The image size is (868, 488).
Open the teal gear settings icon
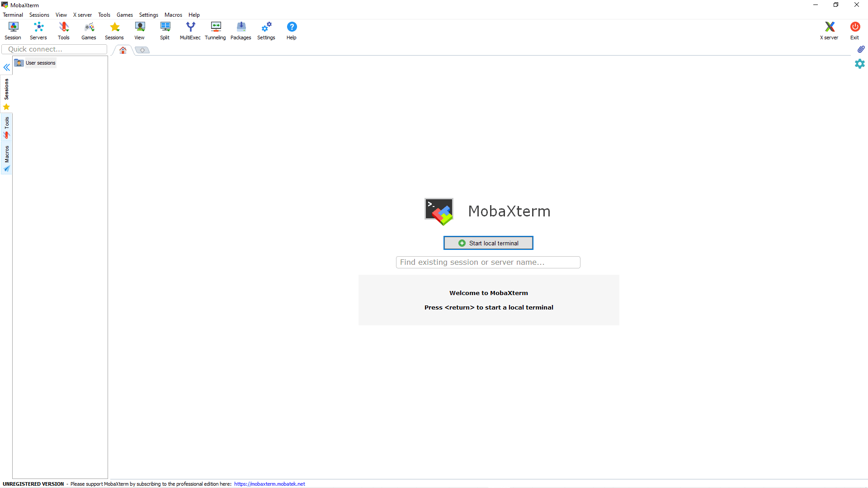(860, 64)
